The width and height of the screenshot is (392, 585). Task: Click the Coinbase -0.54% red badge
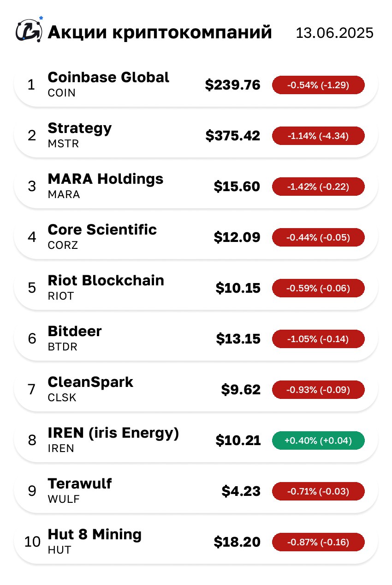tap(318, 85)
